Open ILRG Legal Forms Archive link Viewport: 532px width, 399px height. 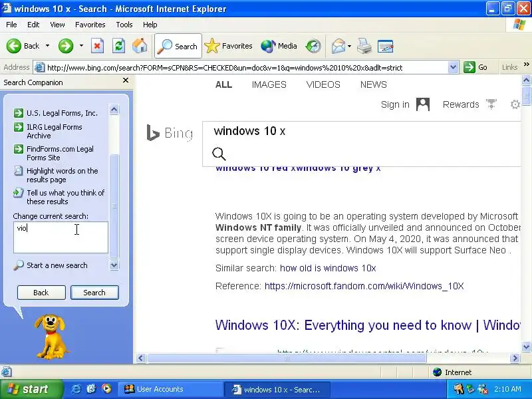tap(55, 131)
